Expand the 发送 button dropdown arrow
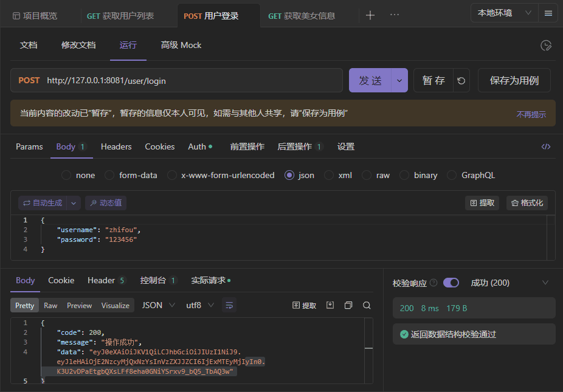Screen dimensions: 563x392 [x=399, y=80]
